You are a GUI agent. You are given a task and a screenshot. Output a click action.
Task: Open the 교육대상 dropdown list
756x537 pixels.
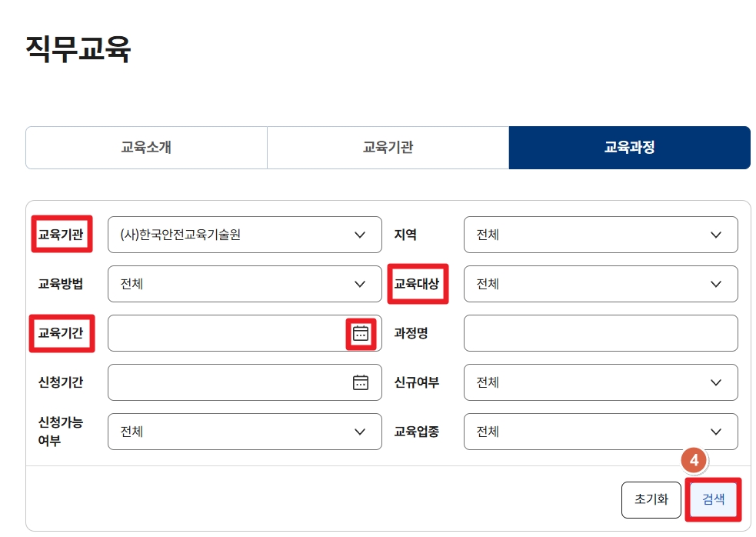click(x=600, y=284)
